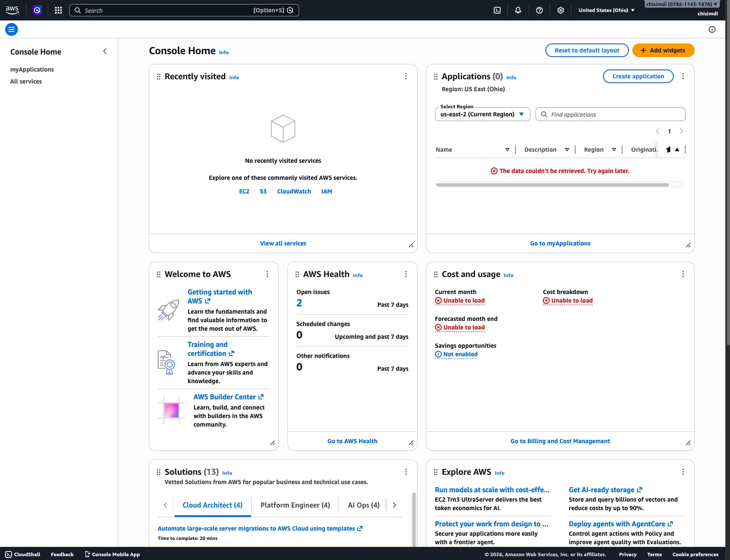This screenshot has width=730, height=560.
Task: Collapse the Console Home sidebar
Action: coord(105,51)
